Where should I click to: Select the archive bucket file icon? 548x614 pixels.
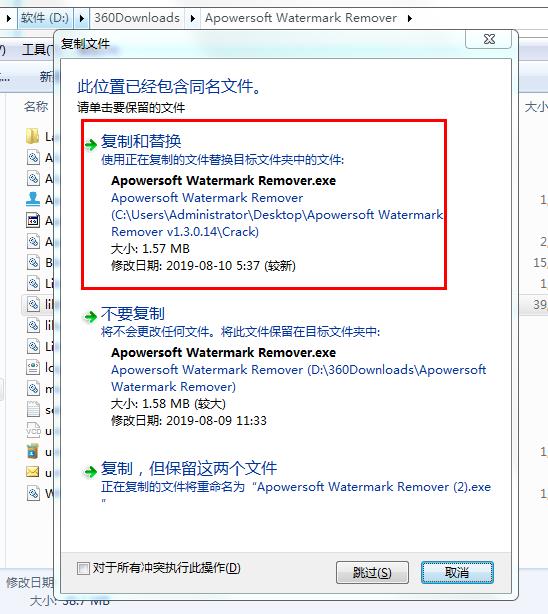(33, 451)
